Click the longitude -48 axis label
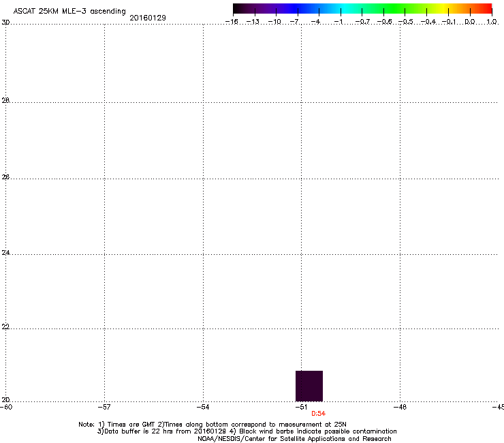This screenshot has width=504, height=443. [x=400, y=407]
